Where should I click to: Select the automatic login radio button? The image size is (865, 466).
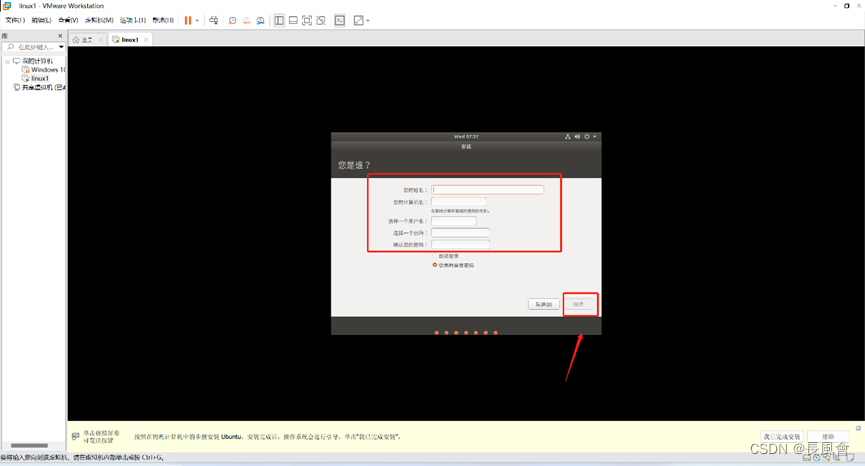point(435,256)
